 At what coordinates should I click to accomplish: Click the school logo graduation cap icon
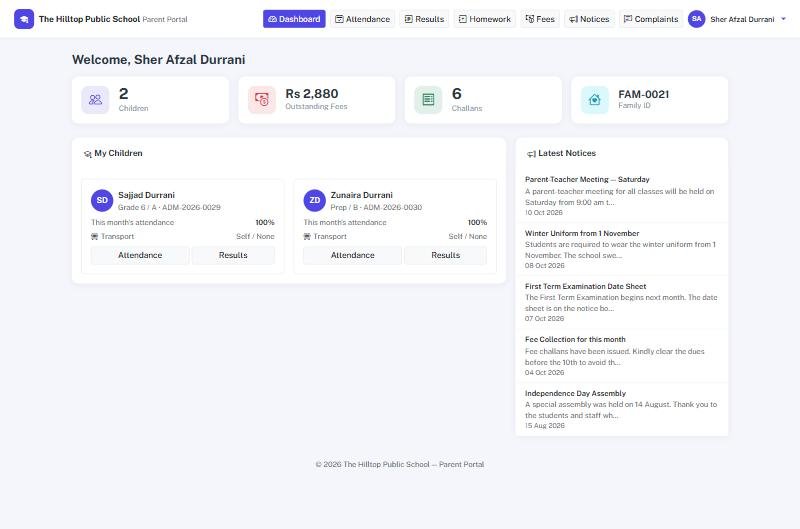(x=24, y=19)
